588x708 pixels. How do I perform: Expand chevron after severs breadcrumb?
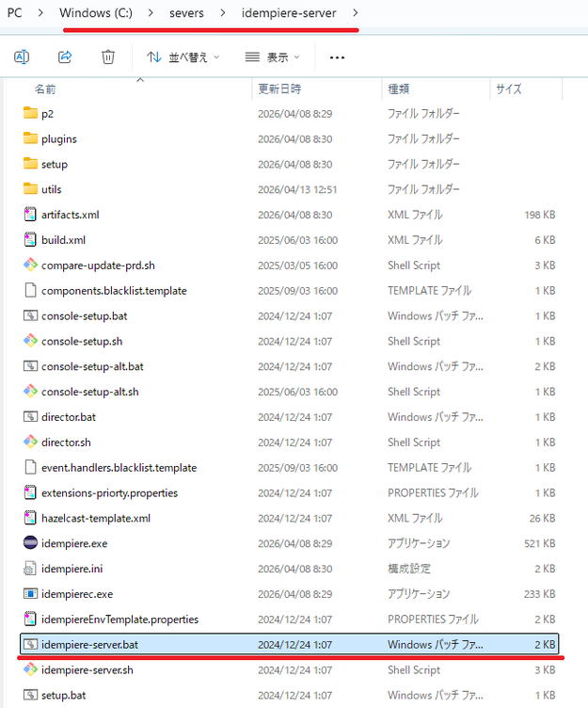(223, 13)
